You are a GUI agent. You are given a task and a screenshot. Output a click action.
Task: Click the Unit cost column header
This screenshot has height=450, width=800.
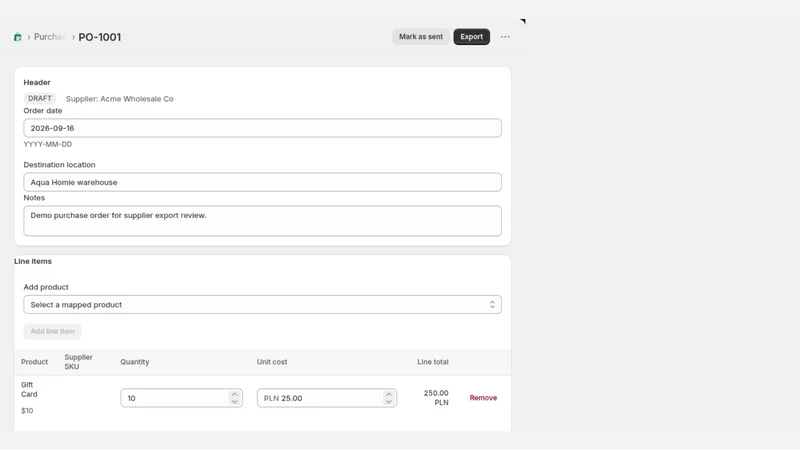(272, 362)
